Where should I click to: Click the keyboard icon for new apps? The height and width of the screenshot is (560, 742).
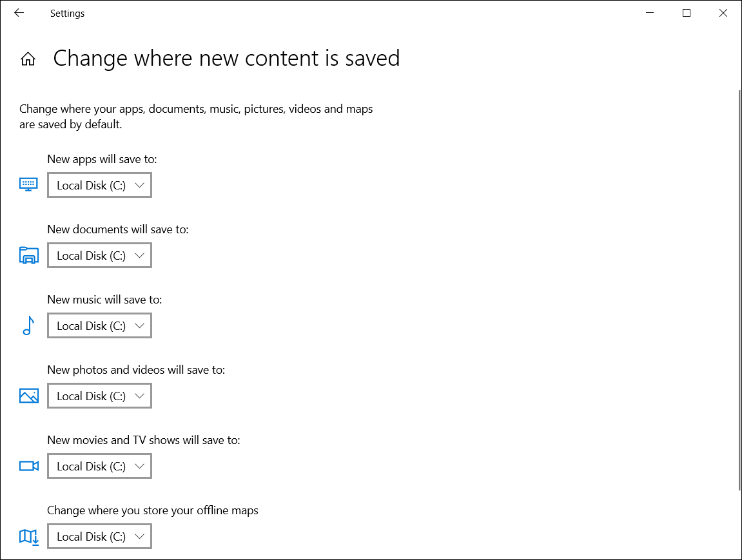(x=29, y=185)
